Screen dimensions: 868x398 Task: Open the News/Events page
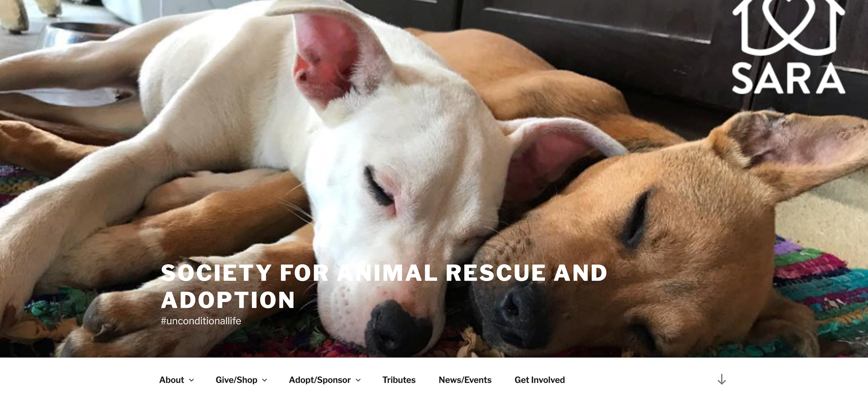pos(465,380)
